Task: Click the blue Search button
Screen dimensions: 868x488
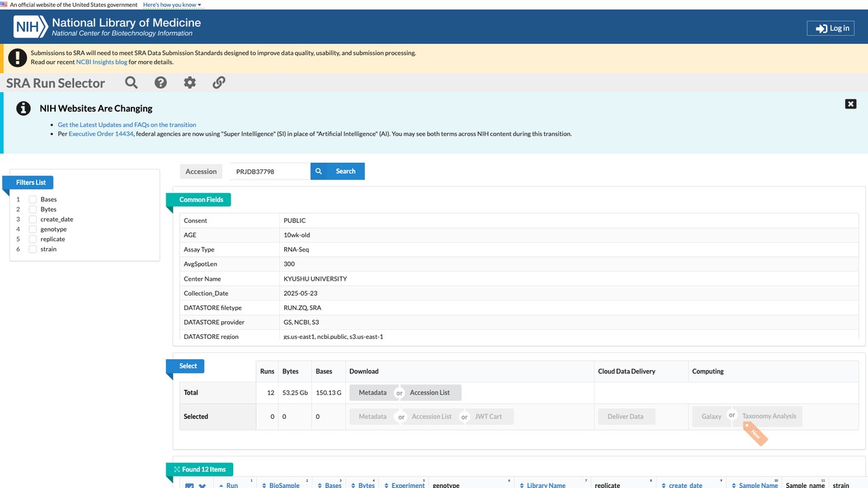Action: (x=338, y=171)
